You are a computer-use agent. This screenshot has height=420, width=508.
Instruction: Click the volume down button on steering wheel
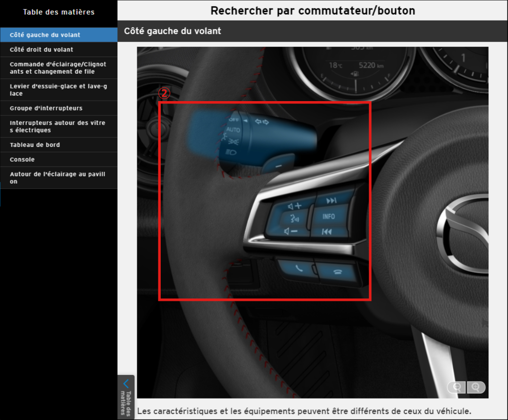pyautogui.click(x=291, y=231)
